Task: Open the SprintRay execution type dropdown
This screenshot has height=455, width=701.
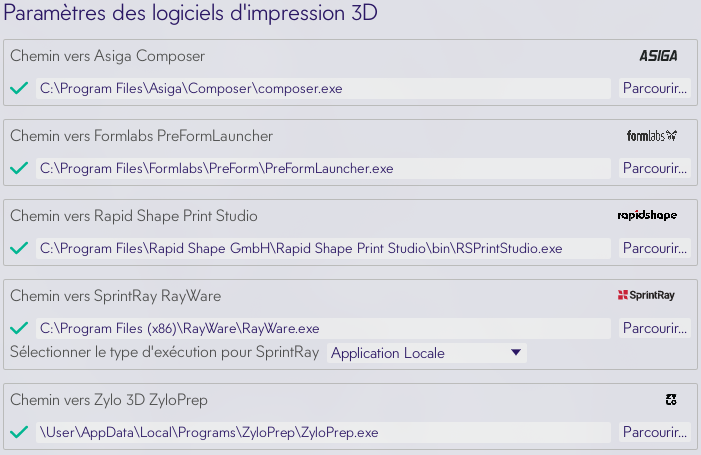Action: (426, 353)
